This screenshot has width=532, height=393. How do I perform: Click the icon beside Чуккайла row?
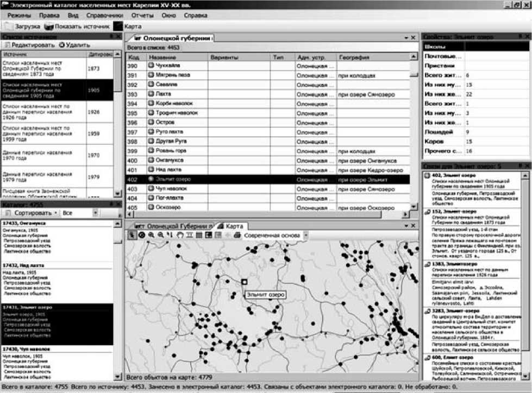151,65
